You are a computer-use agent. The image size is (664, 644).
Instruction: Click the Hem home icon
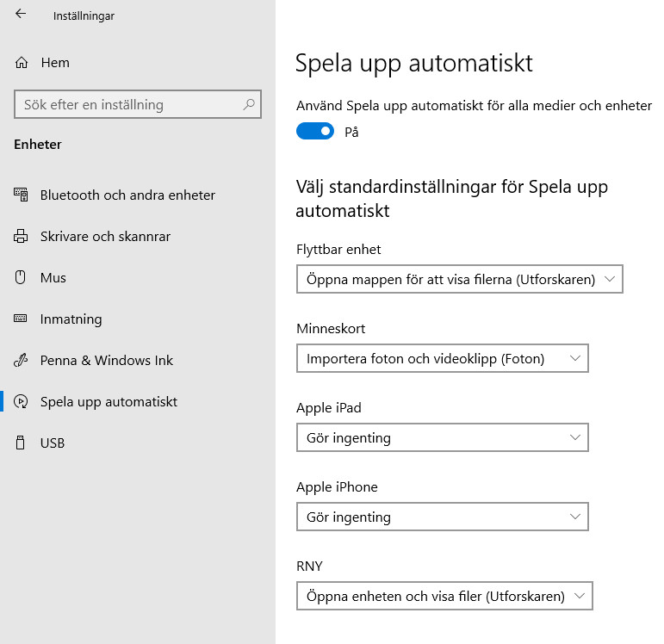click(22, 63)
